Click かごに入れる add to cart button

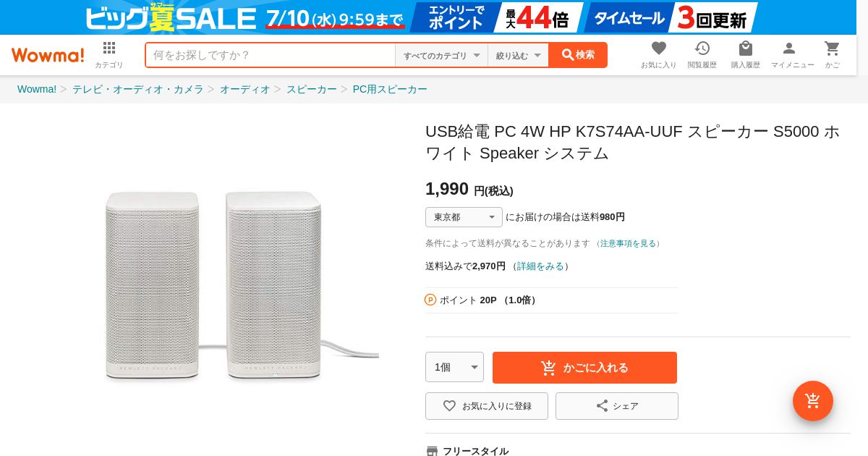[x=584, y=368]
